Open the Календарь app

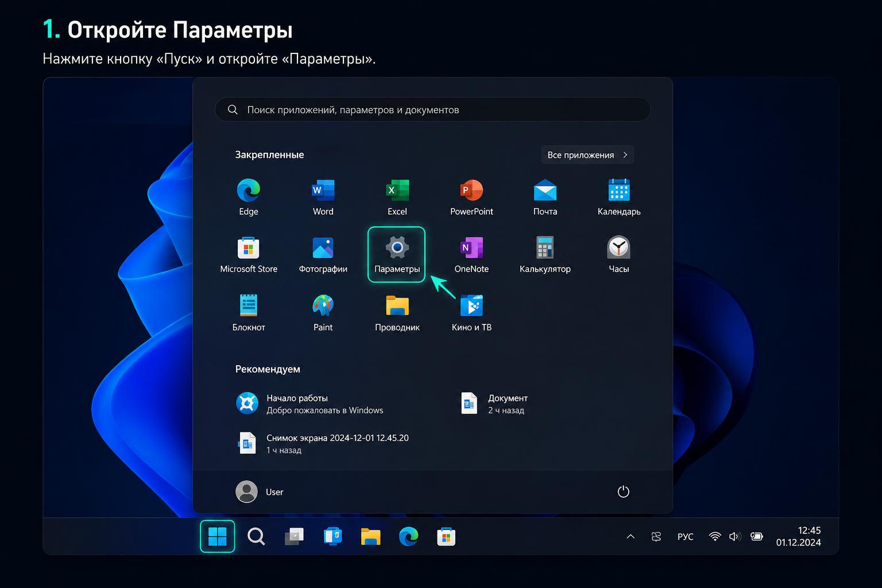pos(619,197)
